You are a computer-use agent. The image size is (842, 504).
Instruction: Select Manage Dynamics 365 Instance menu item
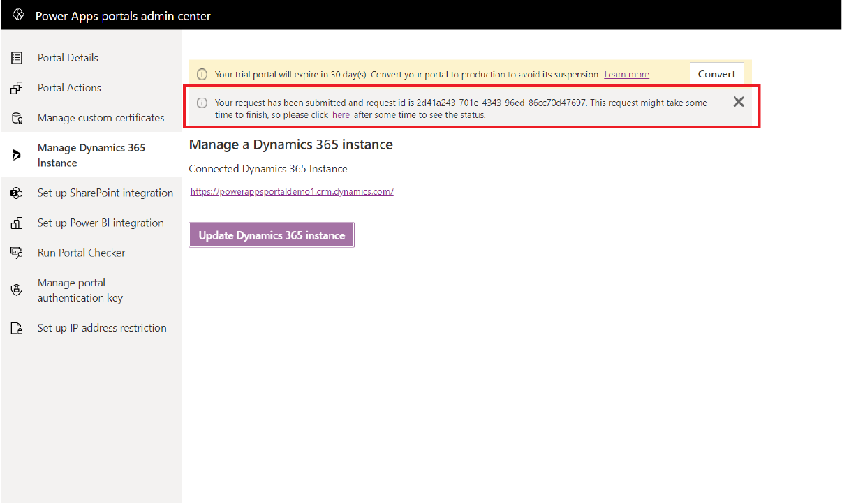91,155
